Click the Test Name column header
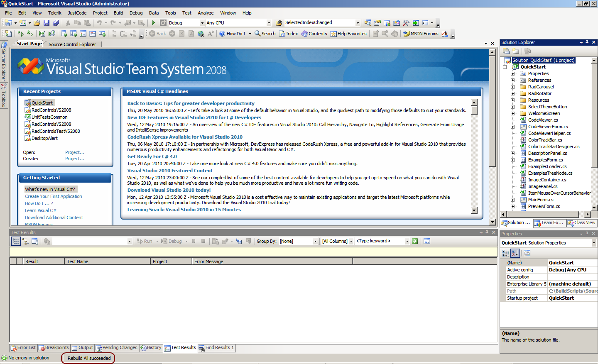Image resolution: width=598 pixels, height=364 pixels. click(x=107, y=261)
